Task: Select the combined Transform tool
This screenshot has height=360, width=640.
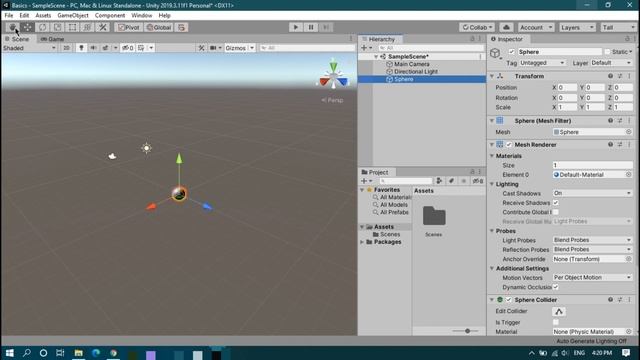Action: pyautogui.click(x=87, y=27)
